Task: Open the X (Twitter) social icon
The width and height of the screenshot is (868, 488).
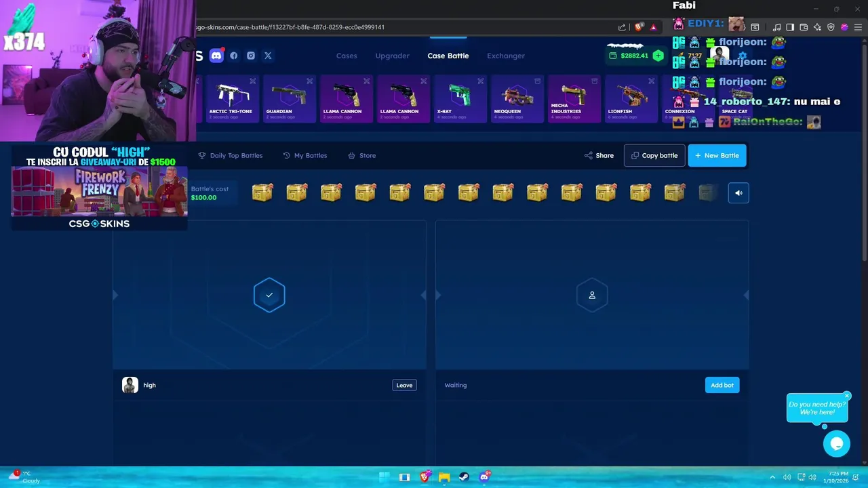Action: [268, 56]
